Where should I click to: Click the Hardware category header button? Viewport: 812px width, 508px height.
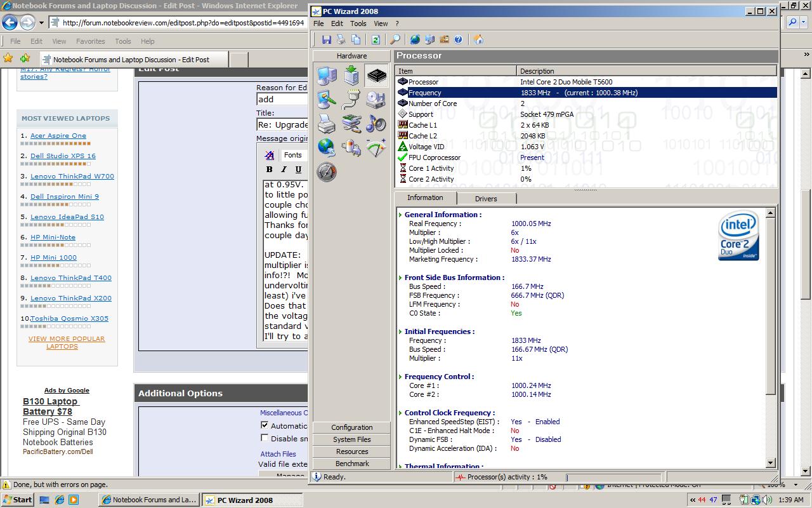pos(351,56)
